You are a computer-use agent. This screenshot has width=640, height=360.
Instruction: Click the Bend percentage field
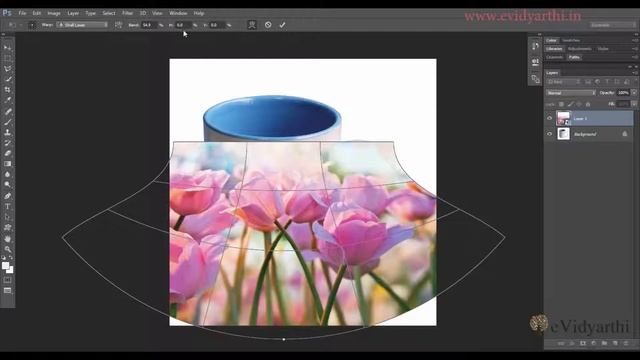(149, 25)
